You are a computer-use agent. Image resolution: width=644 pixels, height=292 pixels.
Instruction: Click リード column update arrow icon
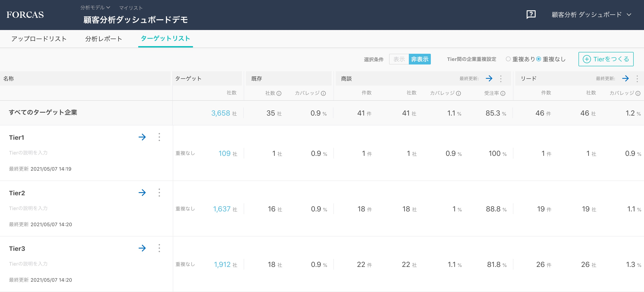pyautogui.click(x=625, y=79)
